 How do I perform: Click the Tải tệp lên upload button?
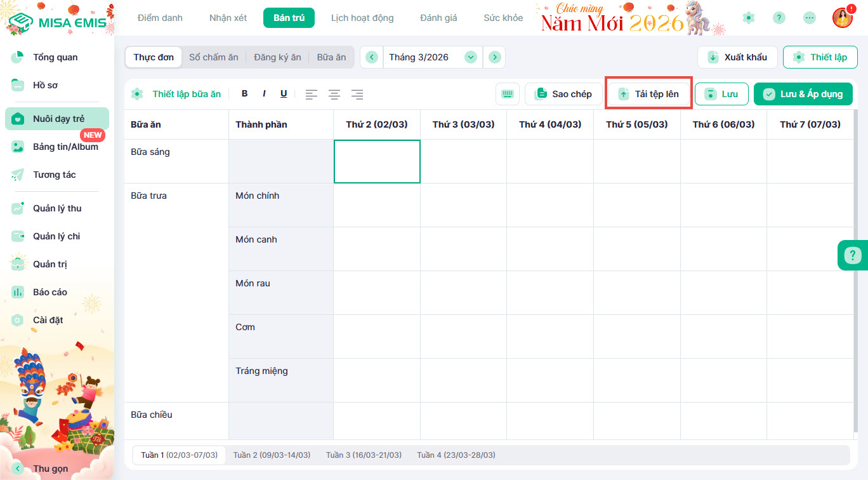(x=648, y=94)
